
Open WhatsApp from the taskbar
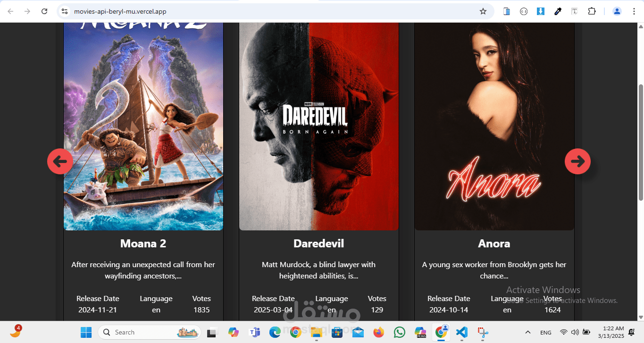pos(400,332)
